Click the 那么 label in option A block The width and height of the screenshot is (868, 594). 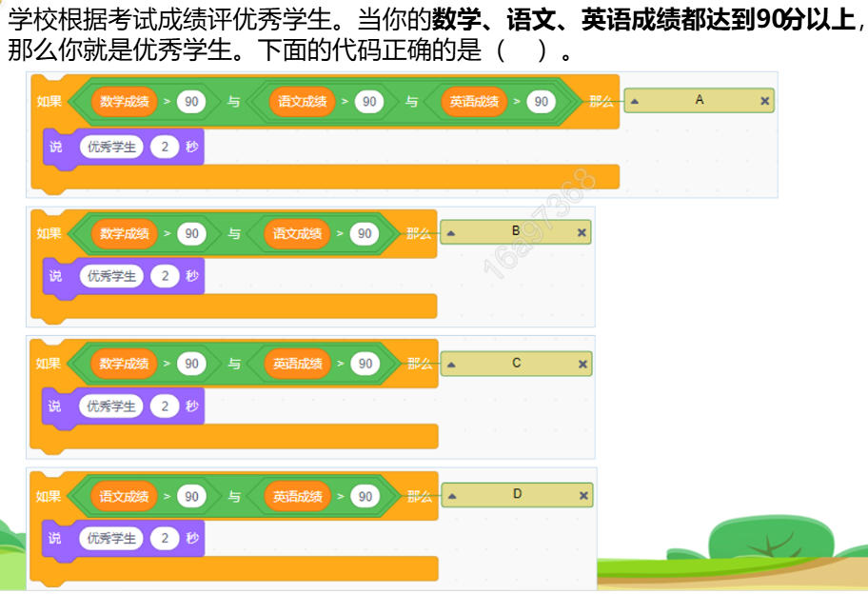tap(602, 101)
